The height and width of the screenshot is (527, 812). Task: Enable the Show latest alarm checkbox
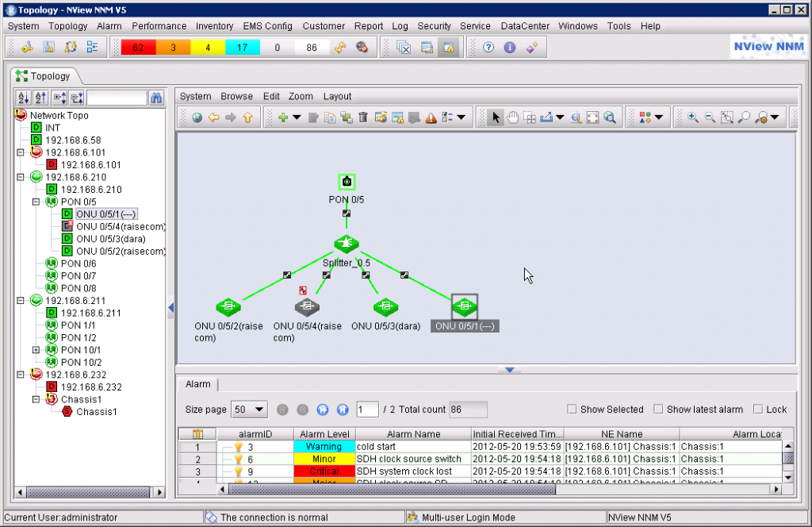(x=658, y=410)
